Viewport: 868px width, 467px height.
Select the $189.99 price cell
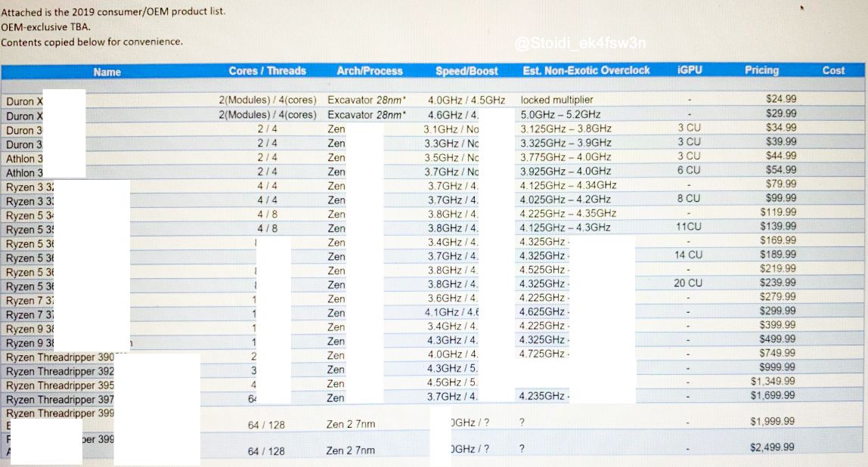778,255
